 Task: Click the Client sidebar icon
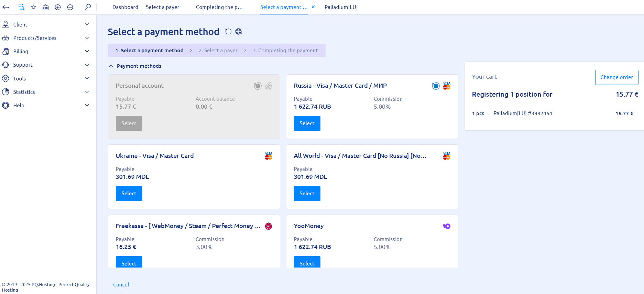(6, 24)
